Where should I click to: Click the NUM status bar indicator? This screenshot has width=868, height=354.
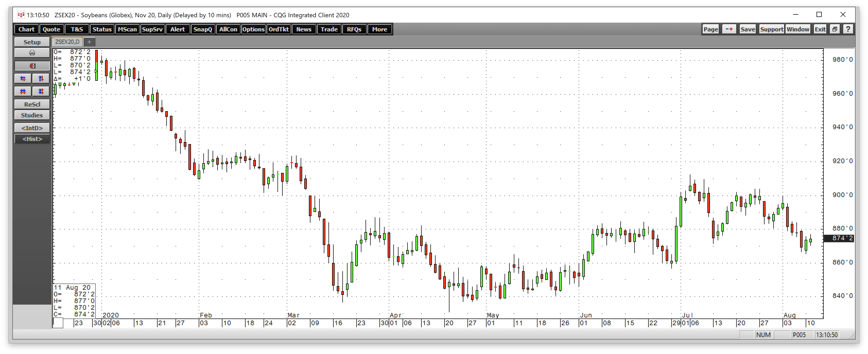pyautogui.click(x=763, y=334)
